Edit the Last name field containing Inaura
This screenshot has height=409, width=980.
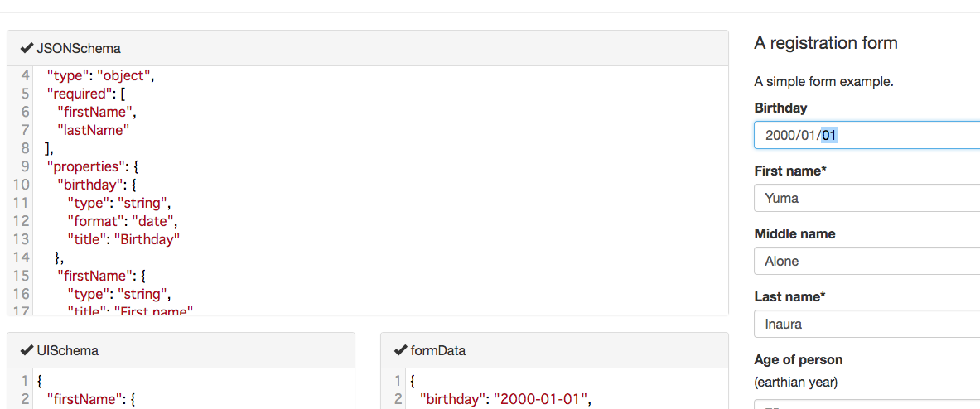click(x=867, y=324)
